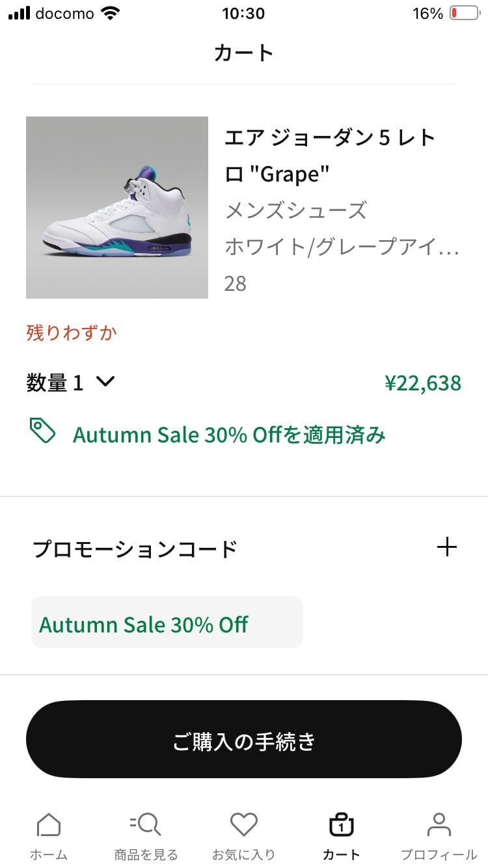Viewport: 488px width, 868px height.
Task: Tap the ¥22,638 price
Action: point(423,383)
